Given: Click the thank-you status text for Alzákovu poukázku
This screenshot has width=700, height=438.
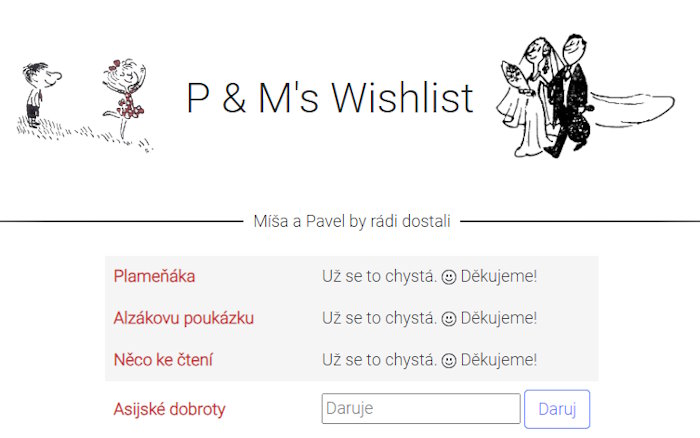Looking at the screenshot, I should click(429, 318).
